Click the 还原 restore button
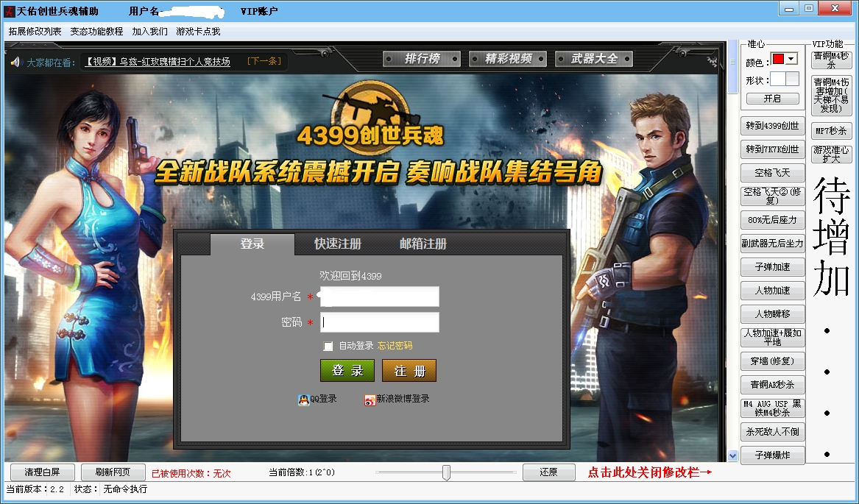The width and height of the screenshot is (859, 504). coord(548,472)
